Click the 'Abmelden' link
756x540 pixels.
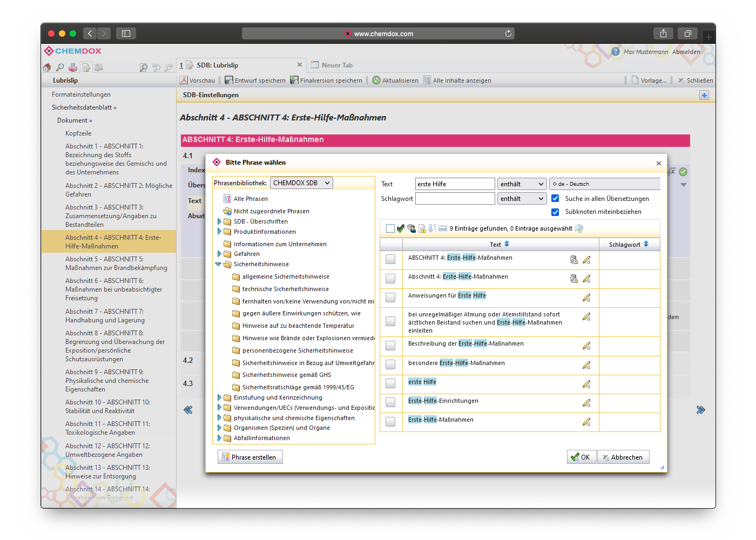(x=686, y=52)
